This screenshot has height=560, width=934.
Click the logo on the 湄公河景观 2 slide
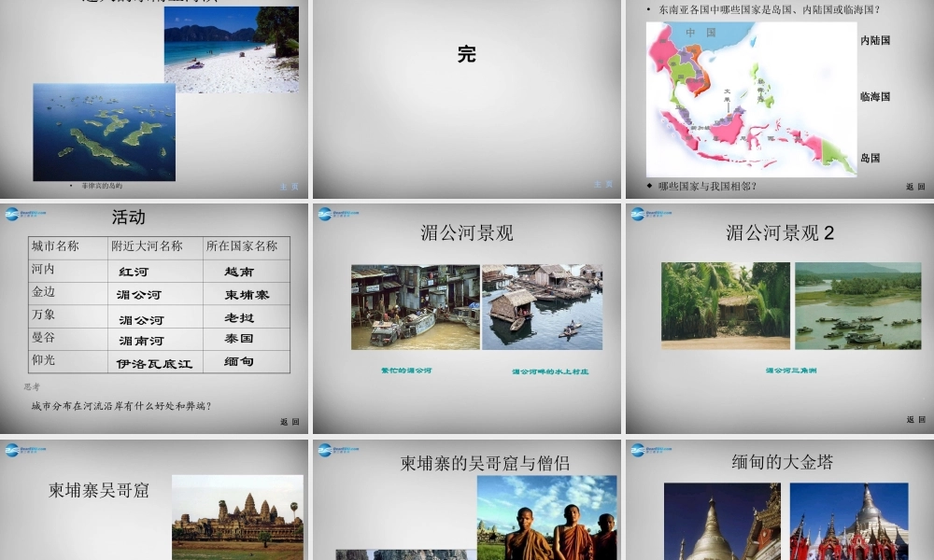coord(651,214)
